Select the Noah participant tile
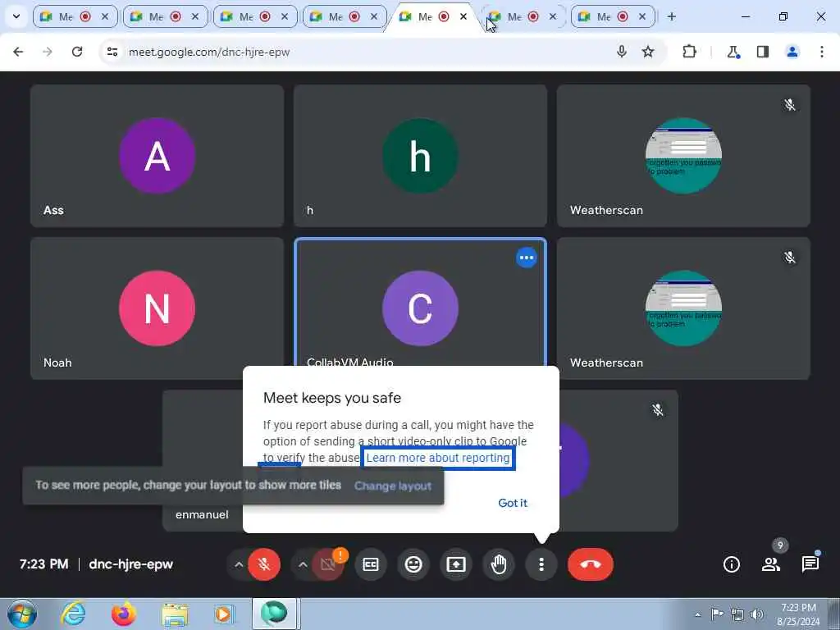This screenshot has width=840, height=630. click(x=157, y=308)
